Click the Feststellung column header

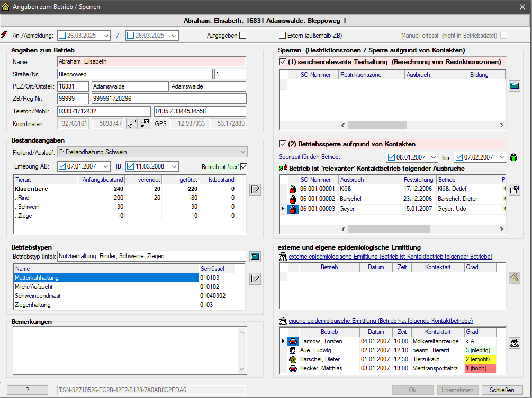click(419, 180)
